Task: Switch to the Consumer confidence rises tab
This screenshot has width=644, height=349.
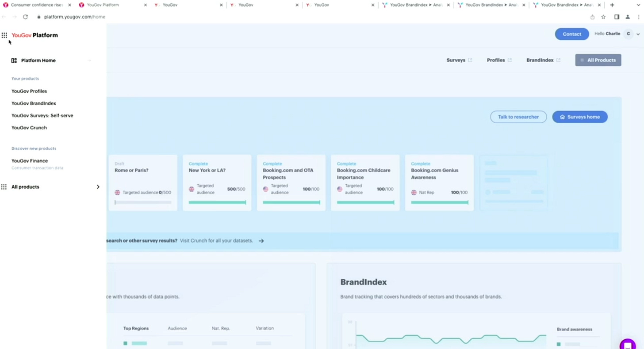Action: click(x=37, y=5)
